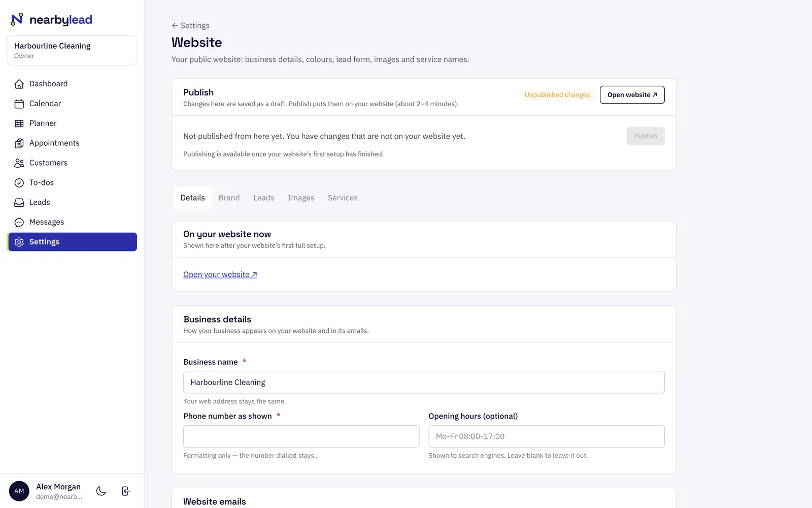
Task: Click the Harbourline Cleaning account card
Action: pos(72,50)
